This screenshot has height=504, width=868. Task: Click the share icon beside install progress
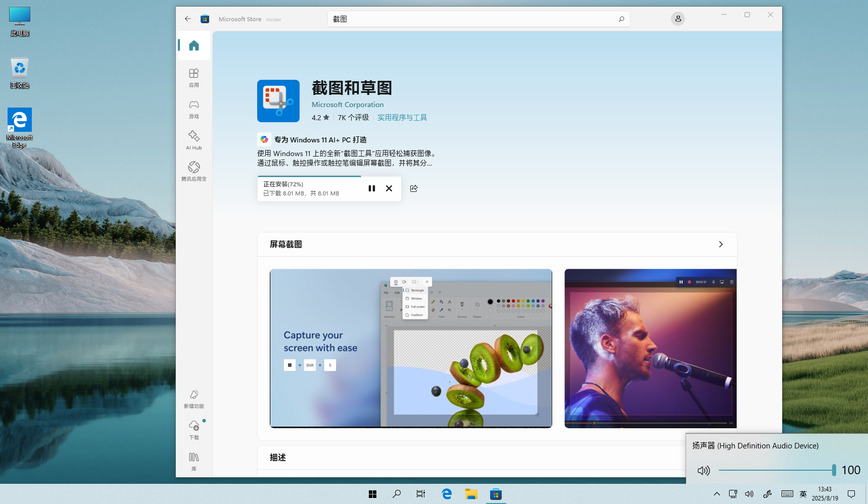(414, 188)
